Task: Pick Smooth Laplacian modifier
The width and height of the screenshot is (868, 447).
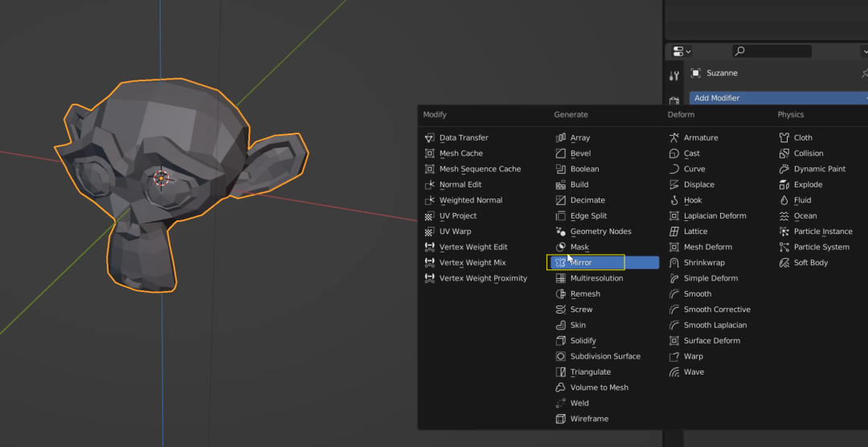Action: 715,325
